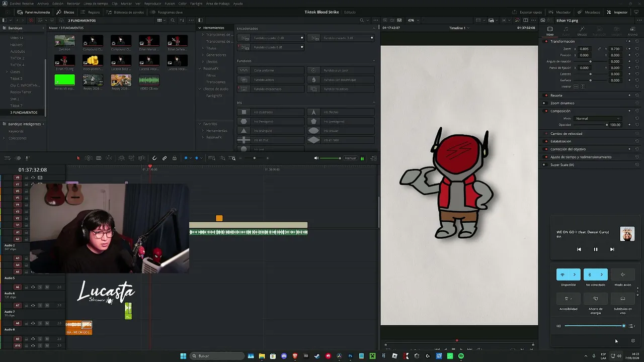
Task: Search the effects library with magnifier icon
Action: (361, 21)
